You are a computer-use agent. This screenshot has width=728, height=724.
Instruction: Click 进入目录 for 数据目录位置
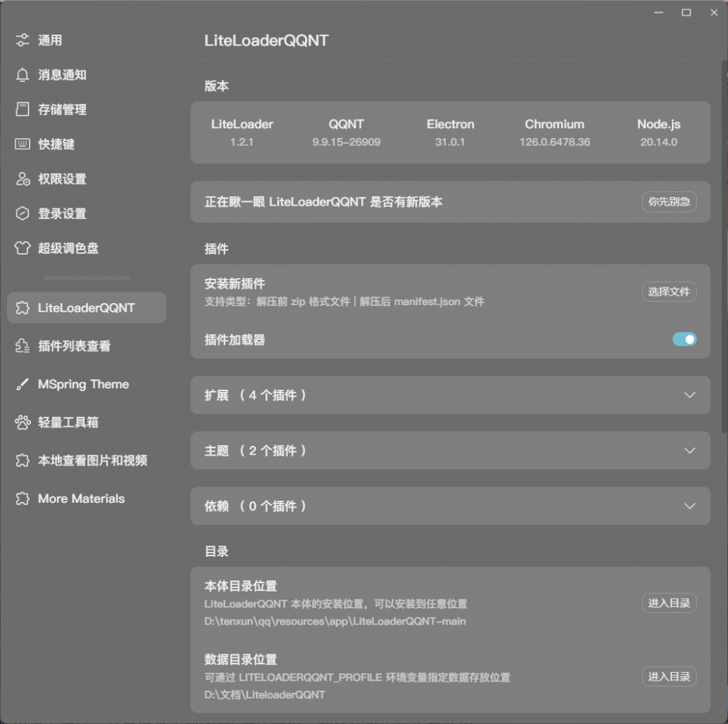pyautogui.click(x=669, y=676)
